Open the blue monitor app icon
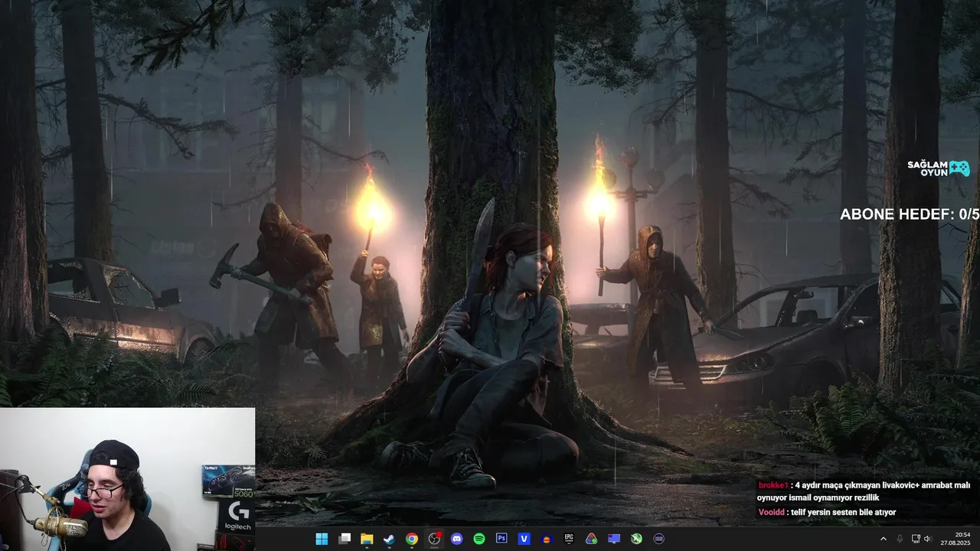Viewport: 980px width, 551px height. (614, 539)
